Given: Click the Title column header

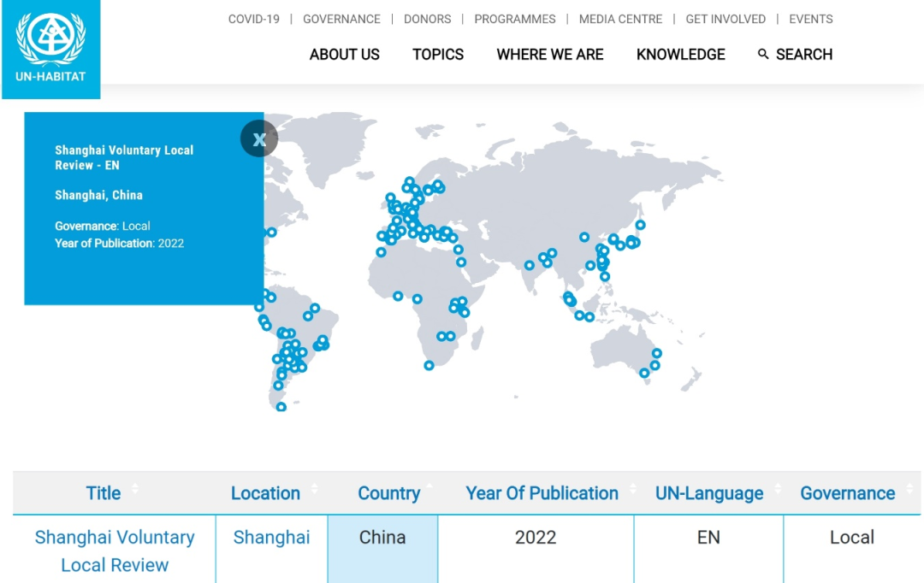Looking at the screenshot, I should [104, 493].
